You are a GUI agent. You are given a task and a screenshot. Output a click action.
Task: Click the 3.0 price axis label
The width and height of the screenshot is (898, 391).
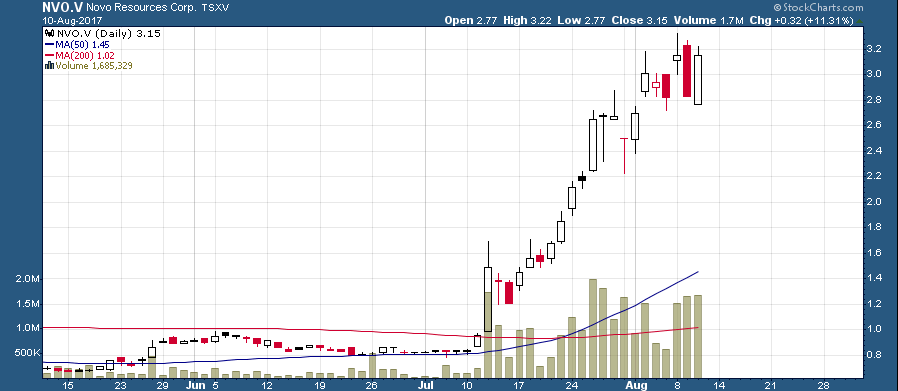(874, 74)
